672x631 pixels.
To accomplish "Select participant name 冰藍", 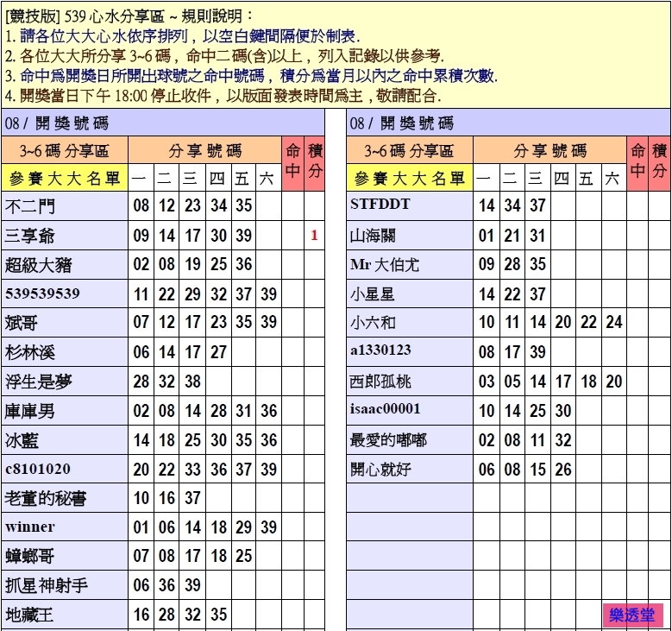I will coord(22,440).
